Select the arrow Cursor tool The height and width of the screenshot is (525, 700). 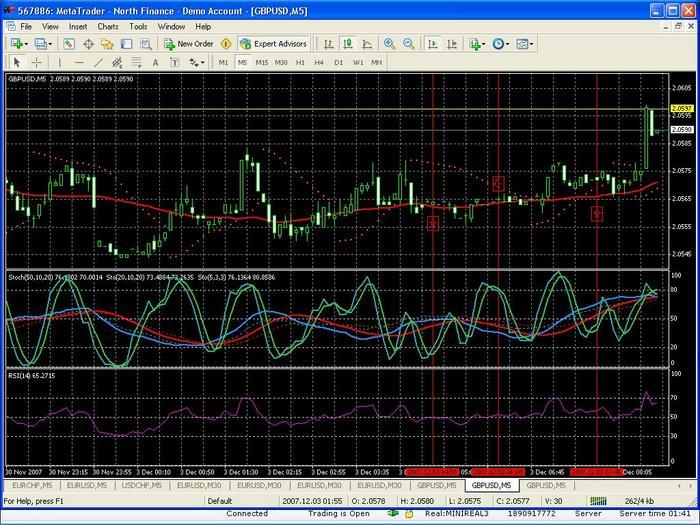point(17,62)
